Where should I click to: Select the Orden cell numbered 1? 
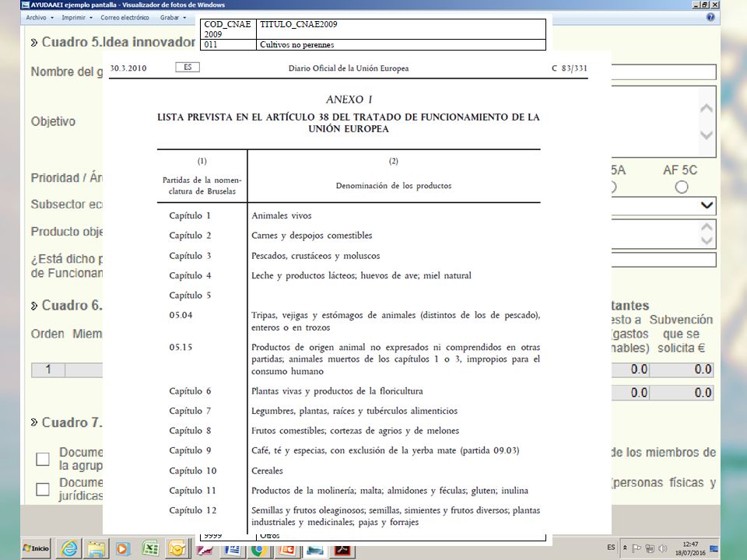tap(48, 370)
